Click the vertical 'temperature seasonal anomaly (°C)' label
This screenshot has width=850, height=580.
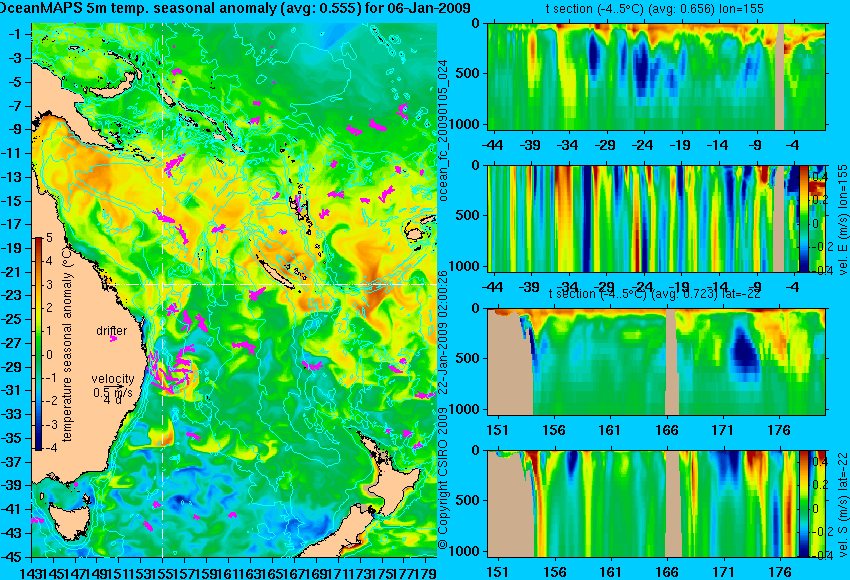click(x=67, y=344)
